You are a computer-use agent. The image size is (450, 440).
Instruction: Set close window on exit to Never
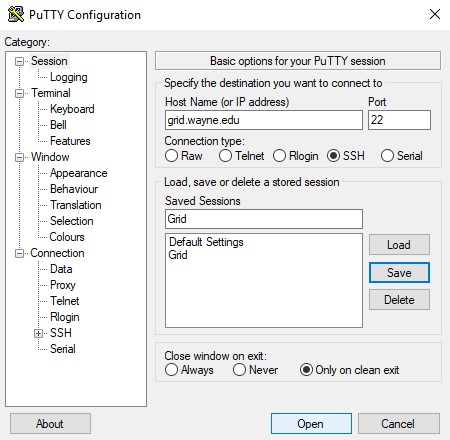239,370
